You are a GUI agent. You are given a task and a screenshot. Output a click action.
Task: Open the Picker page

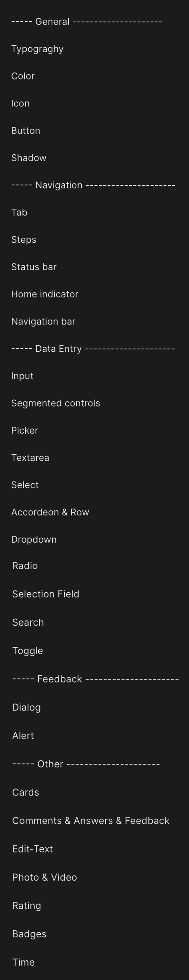coord(24,431)
